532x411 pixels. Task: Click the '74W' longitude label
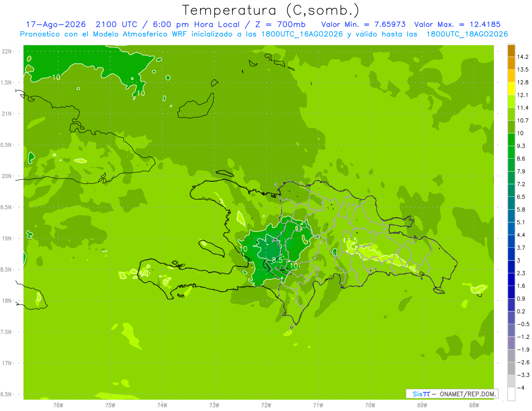(162, 405)
